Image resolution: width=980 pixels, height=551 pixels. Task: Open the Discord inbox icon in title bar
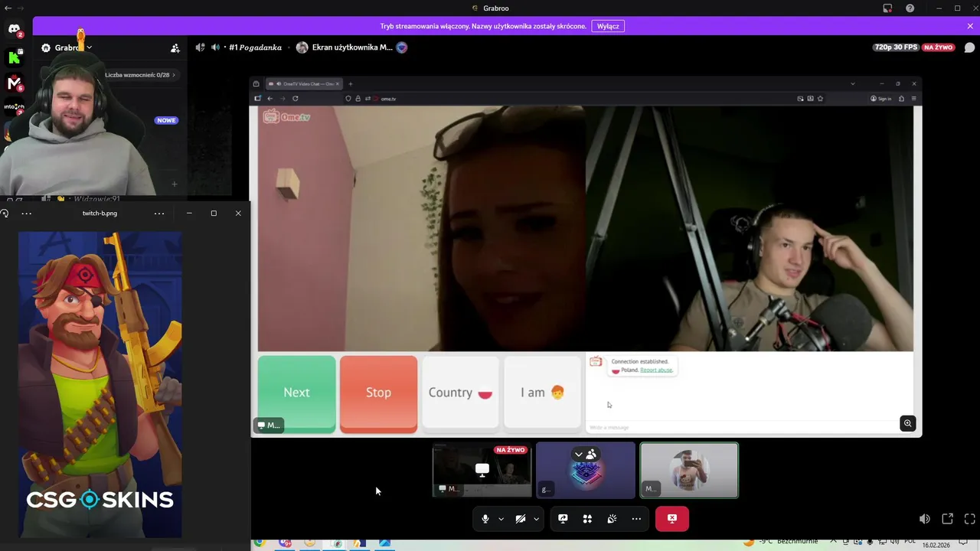(x=887, y=8)
